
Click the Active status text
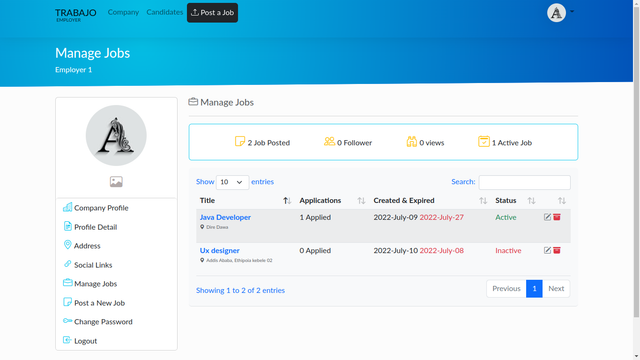506,217
